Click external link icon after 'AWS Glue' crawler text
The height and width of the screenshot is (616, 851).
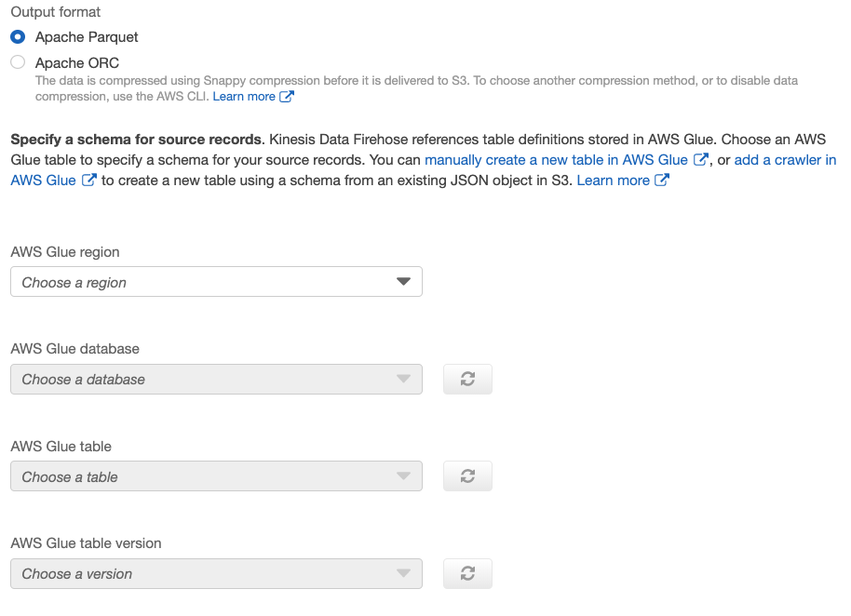pos(89,180)
